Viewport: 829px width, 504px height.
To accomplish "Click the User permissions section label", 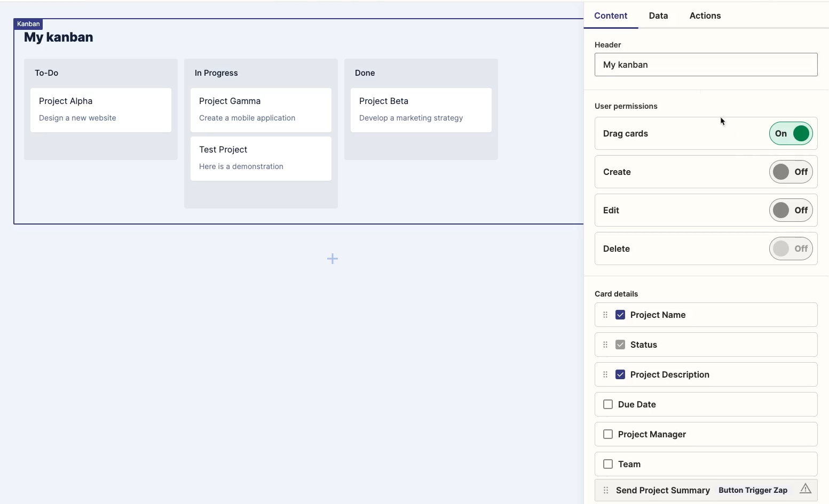I will (x=626, y=106).
